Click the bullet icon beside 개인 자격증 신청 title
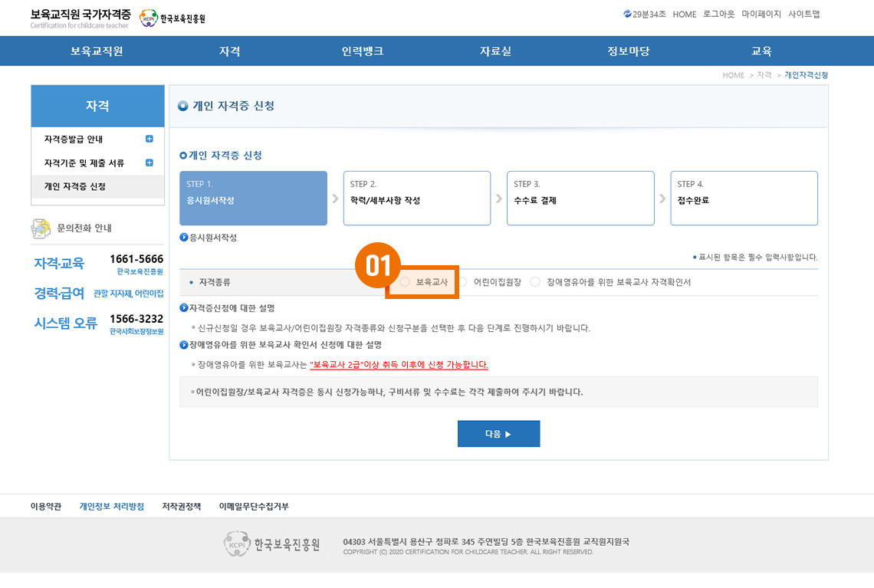The height and width of the screenshot is (588, 874). tap(183, 107)
